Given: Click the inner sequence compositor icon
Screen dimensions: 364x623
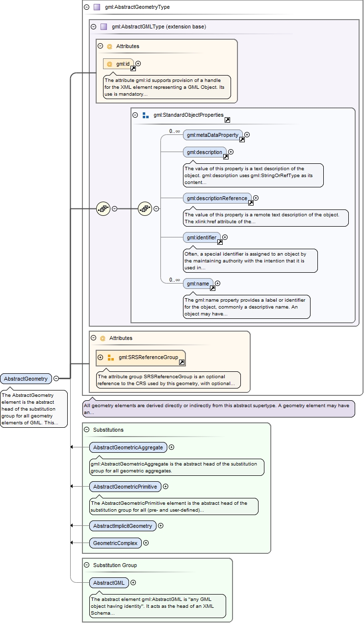Looking at the screenshot, I should tap(145, 208).
